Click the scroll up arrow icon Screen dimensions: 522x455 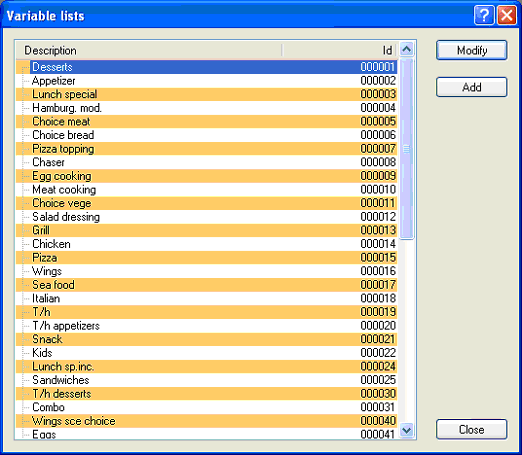[406, 50]
